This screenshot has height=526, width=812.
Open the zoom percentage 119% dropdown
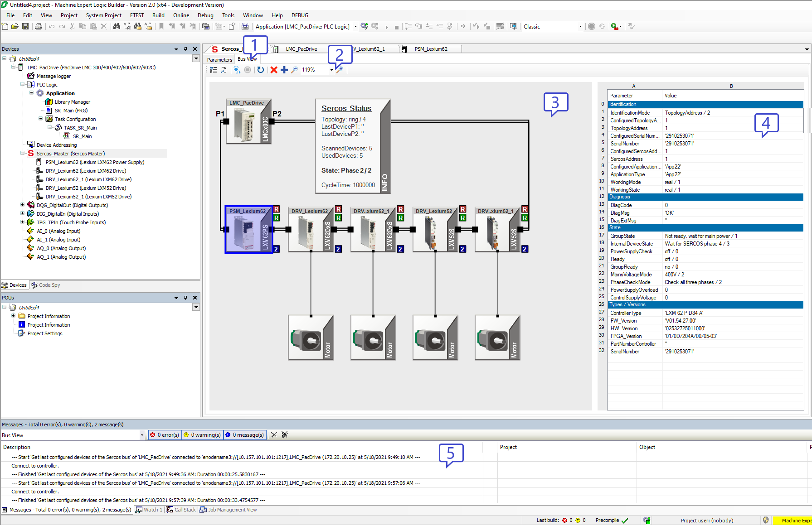pyautogui.click(x=331, y=70)
